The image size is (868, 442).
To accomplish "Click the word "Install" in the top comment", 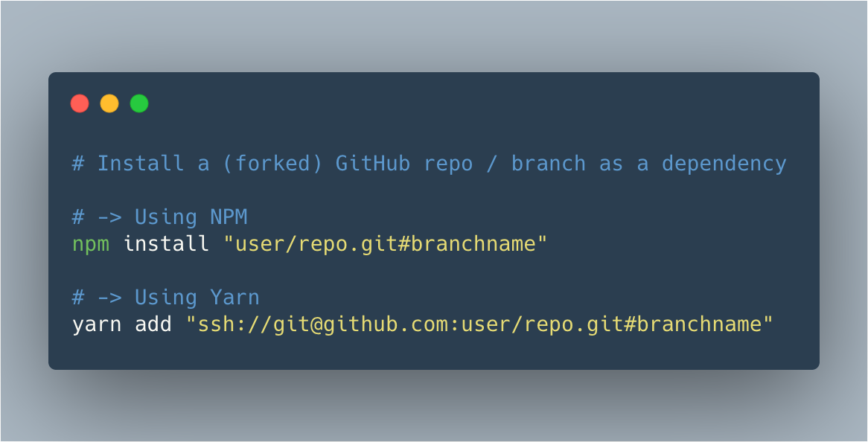I will (x=141, y=163).
